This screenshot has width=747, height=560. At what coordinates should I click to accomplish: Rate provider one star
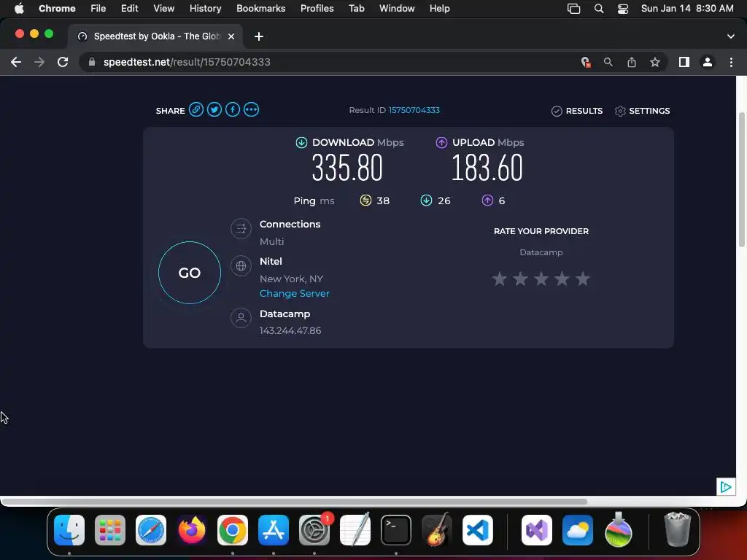(499, 279)
